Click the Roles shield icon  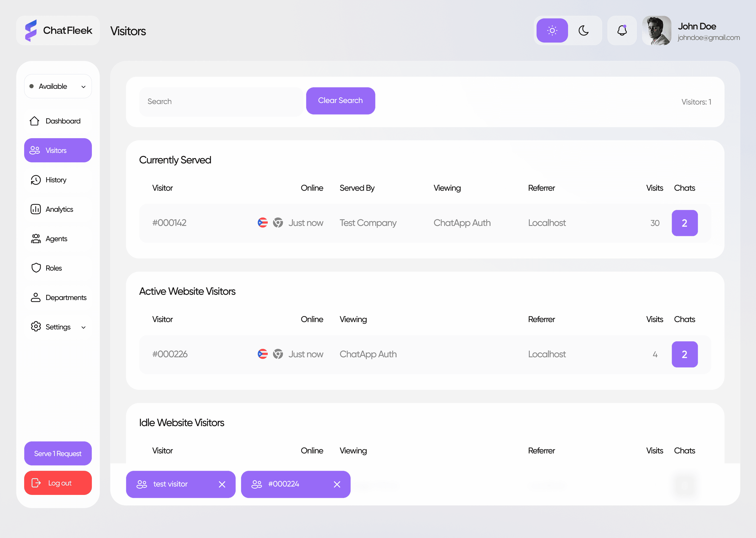tap(36, 268)
